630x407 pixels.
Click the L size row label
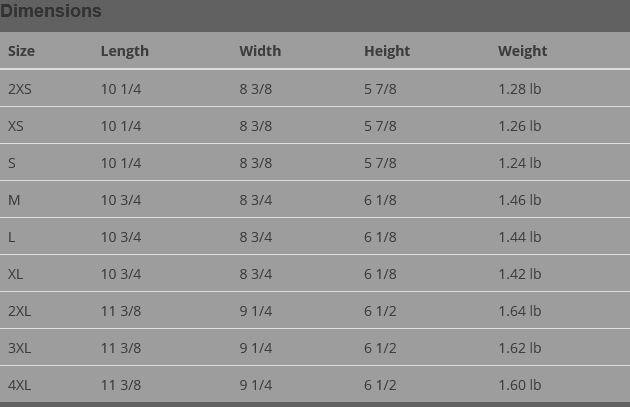click(x=12, y=237)
